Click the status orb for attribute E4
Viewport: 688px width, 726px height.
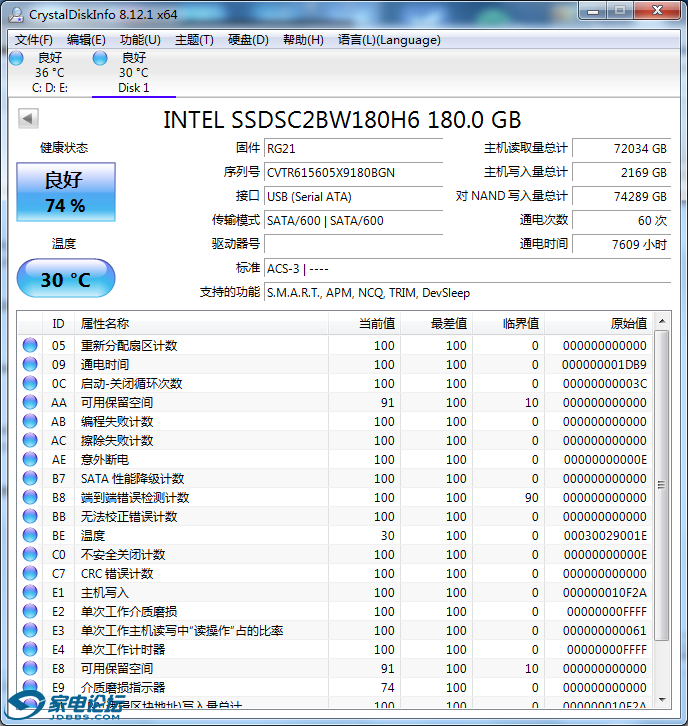[30, 649]
